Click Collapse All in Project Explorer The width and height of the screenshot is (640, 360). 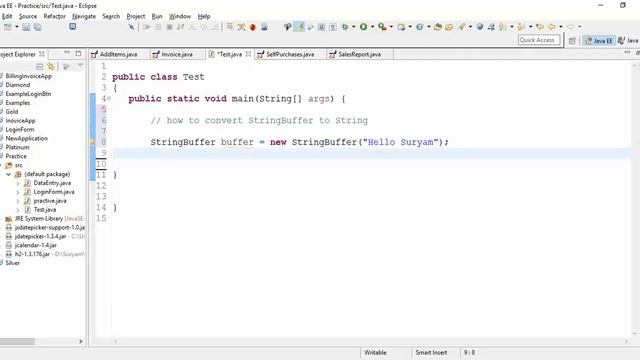tap(40, 66)
